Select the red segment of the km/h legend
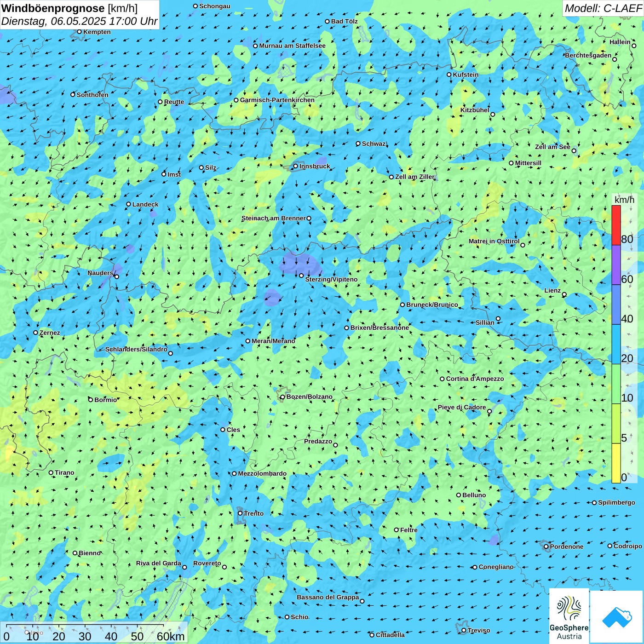 [x=616, y=225]
